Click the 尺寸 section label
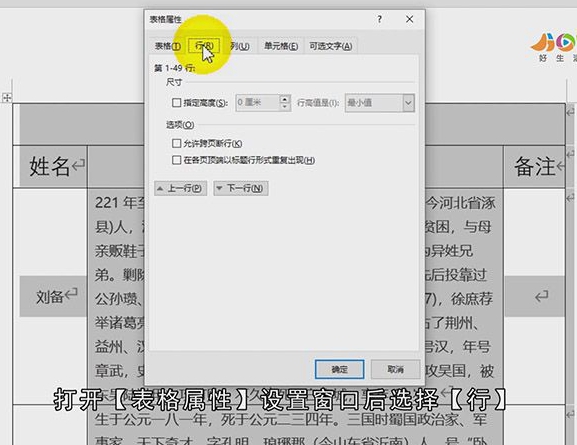Screen dimensions: 577x445 pyautogui.click(x=174, y=82)
